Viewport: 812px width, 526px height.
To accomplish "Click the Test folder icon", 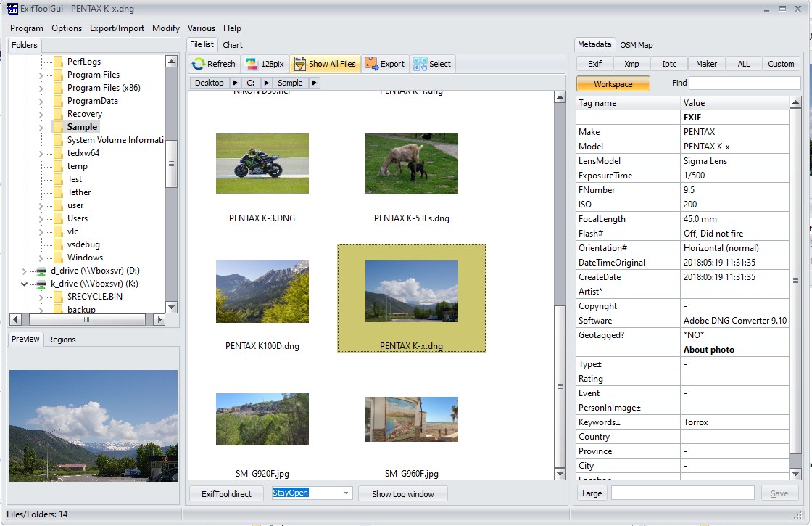I will pos(58,179).
